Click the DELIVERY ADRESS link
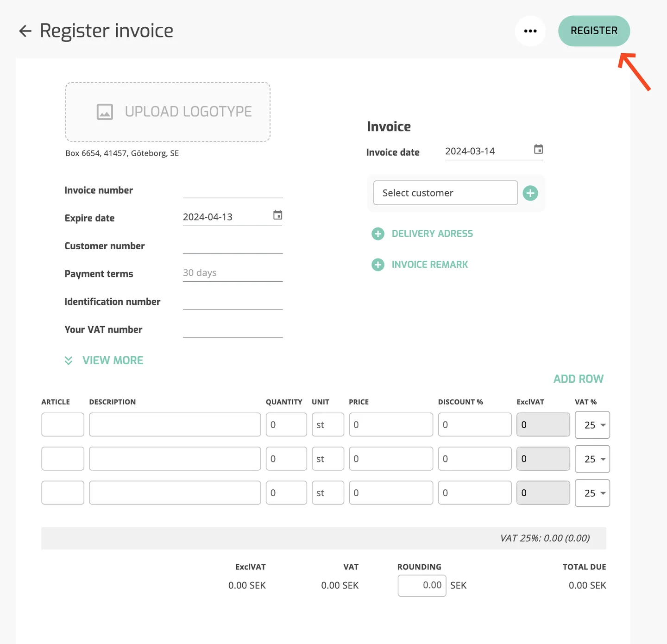 [x=432, y=234]
